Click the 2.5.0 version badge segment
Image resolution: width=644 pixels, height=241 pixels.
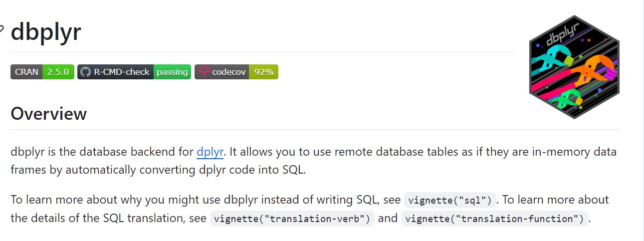tap(59, 72)
